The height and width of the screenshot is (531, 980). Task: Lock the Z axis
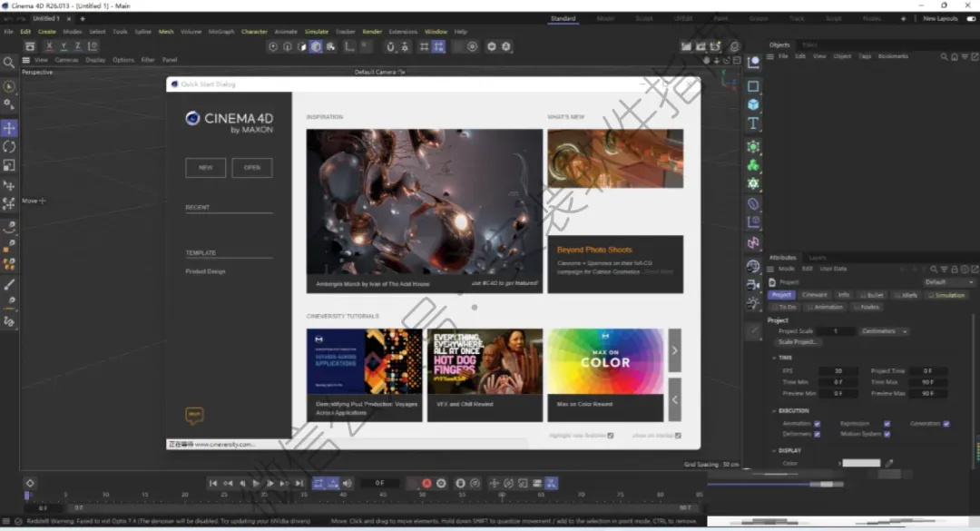coord(77,46)
